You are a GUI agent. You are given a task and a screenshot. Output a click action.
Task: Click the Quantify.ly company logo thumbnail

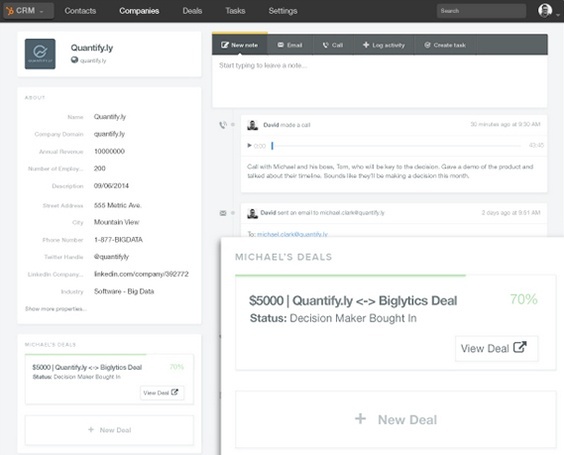tap(40, 54)
